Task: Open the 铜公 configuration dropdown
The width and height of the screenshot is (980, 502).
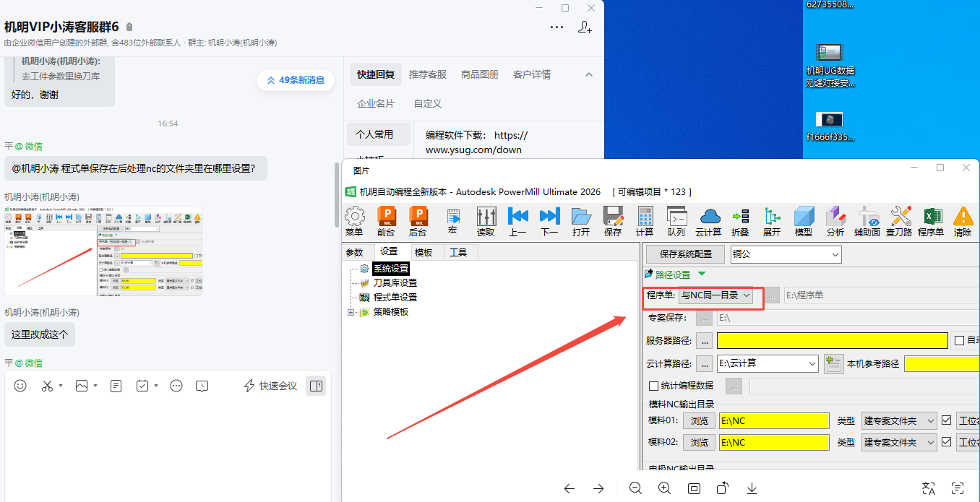Action: tap(786, 254)
